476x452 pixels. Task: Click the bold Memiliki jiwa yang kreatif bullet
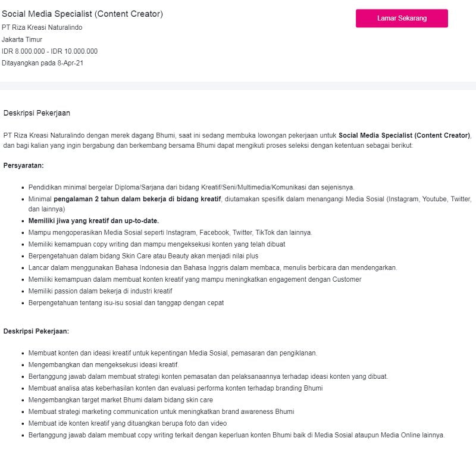pos(93,221)
